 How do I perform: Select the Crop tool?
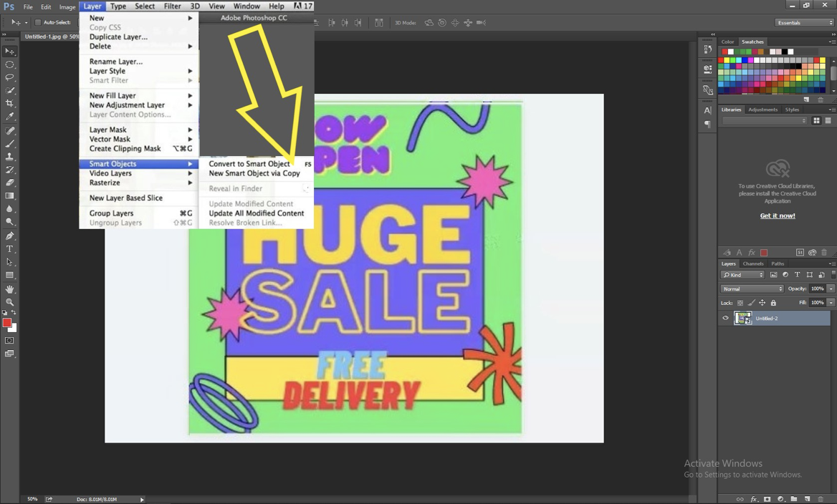click(9, 103)
